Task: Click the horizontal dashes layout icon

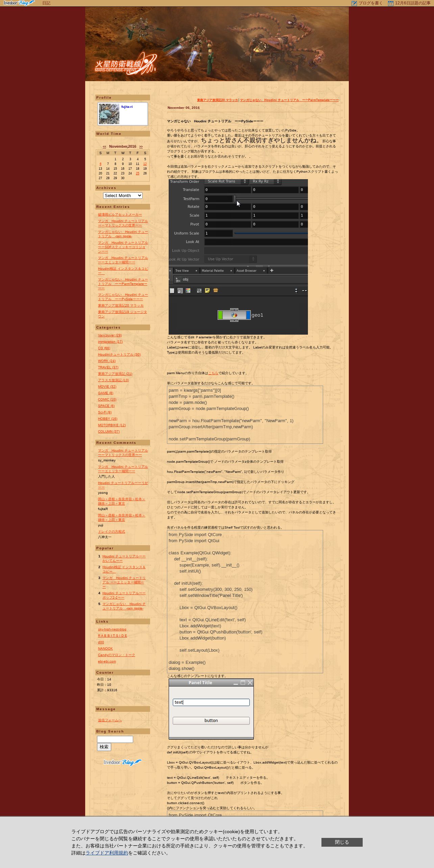Action: click(304, 291)
